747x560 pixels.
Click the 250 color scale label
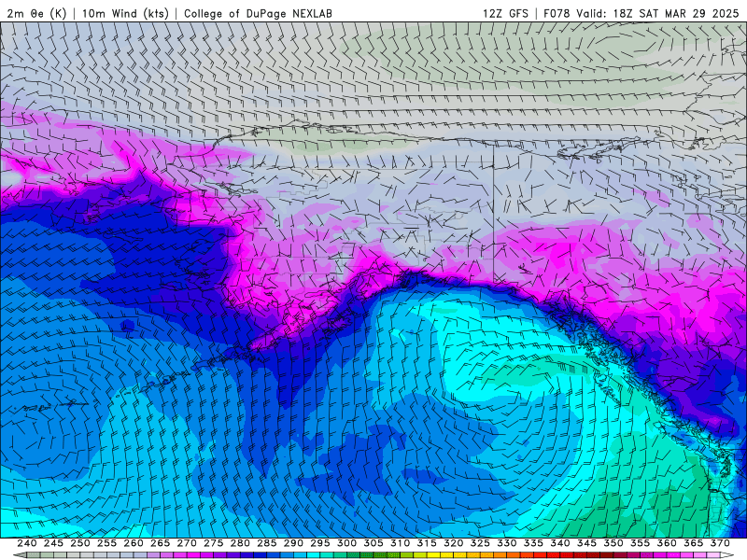[80, 543]
